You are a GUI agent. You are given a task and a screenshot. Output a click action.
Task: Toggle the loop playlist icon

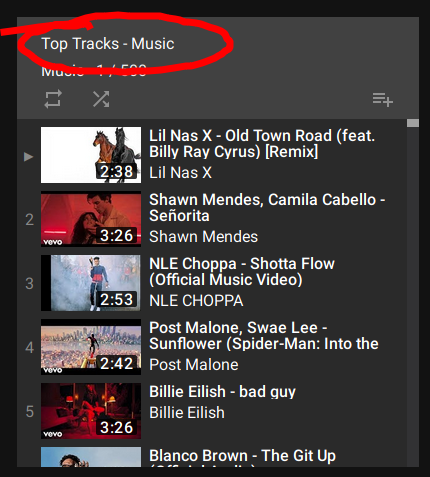pos(53,99)
